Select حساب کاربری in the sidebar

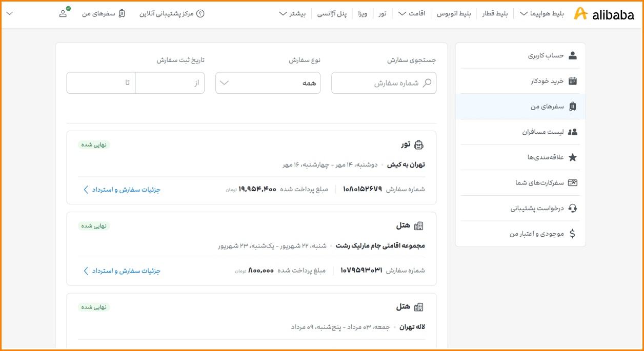546,55
